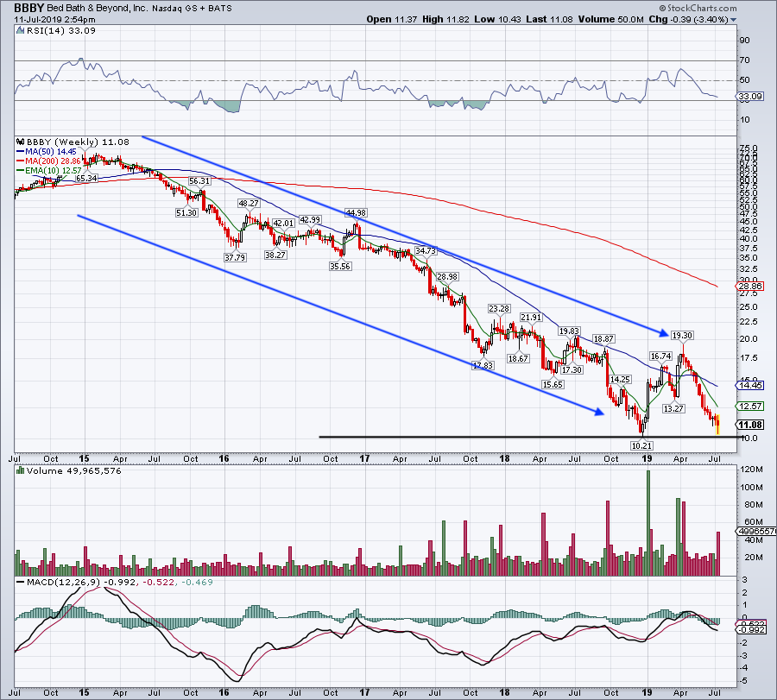Screen dimensions: 777x700
Task: Click the 56.31 price annotation
Action: [x=199, y=180]
